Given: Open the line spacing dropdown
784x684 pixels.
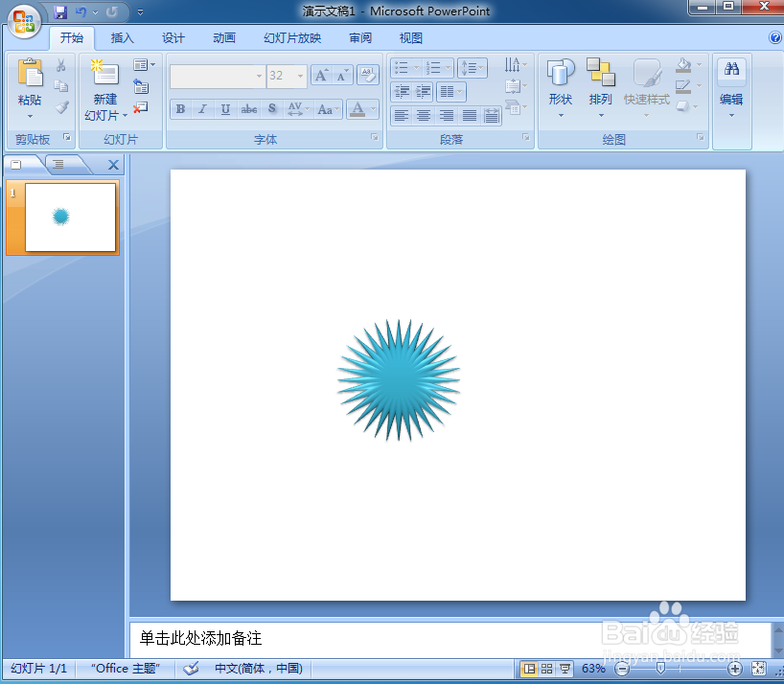Looking at the screenshot, I should [x=472, y=67].
